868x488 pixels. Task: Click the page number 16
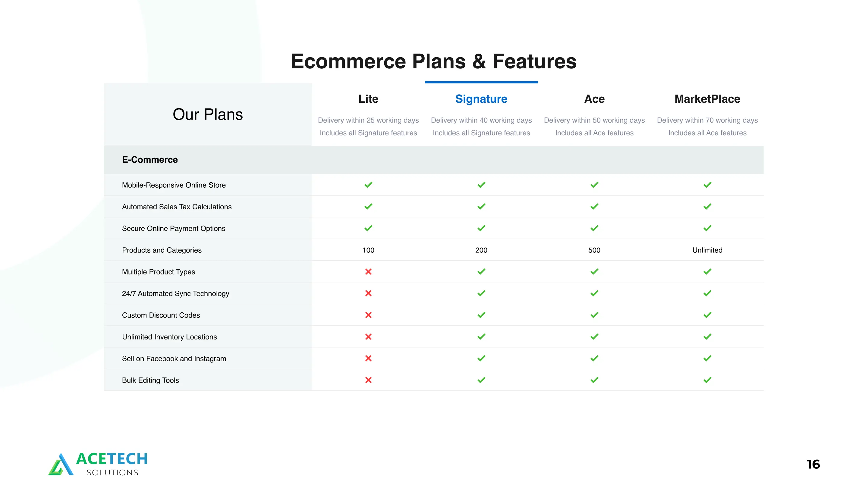click(813, 465)
